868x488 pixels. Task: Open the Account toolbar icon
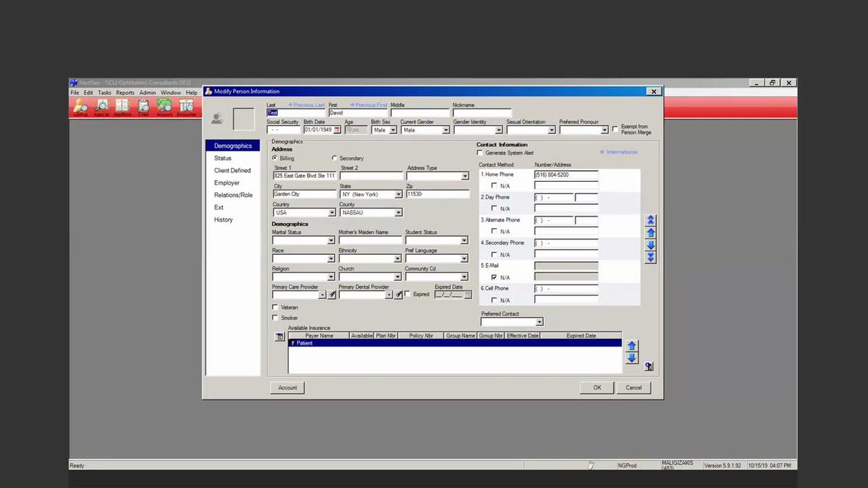point(164,106)
